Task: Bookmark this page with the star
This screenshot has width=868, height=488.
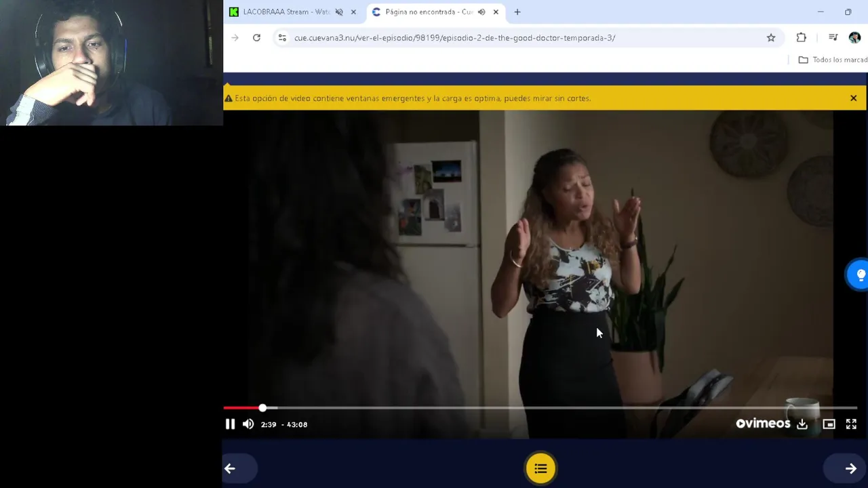Action: [x=771, y=38]
